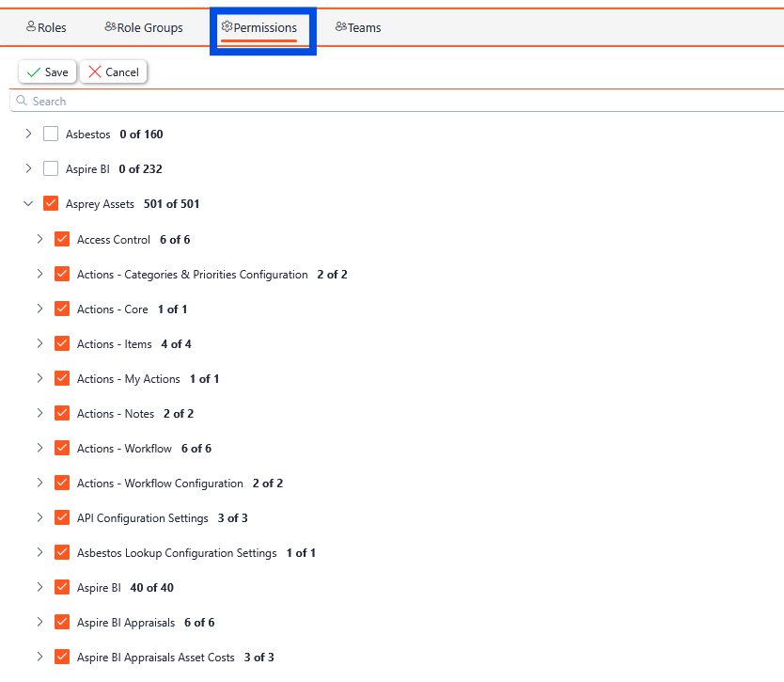Click the magnifier icon in search bar

[x=21, y=101]
